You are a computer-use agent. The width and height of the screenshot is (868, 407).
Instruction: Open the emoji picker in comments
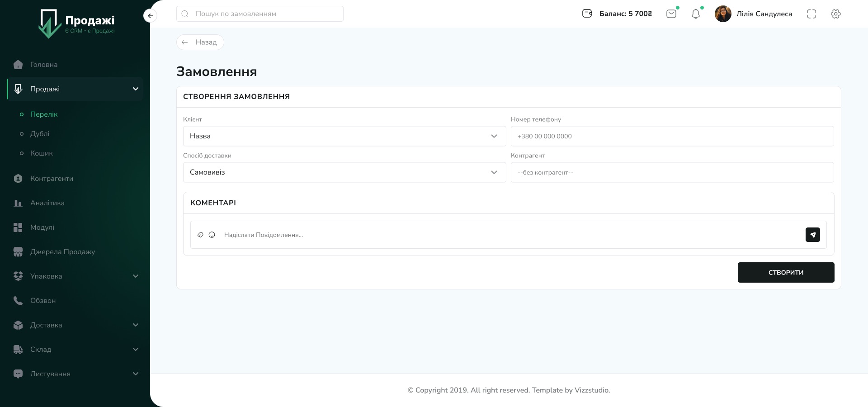212,235
